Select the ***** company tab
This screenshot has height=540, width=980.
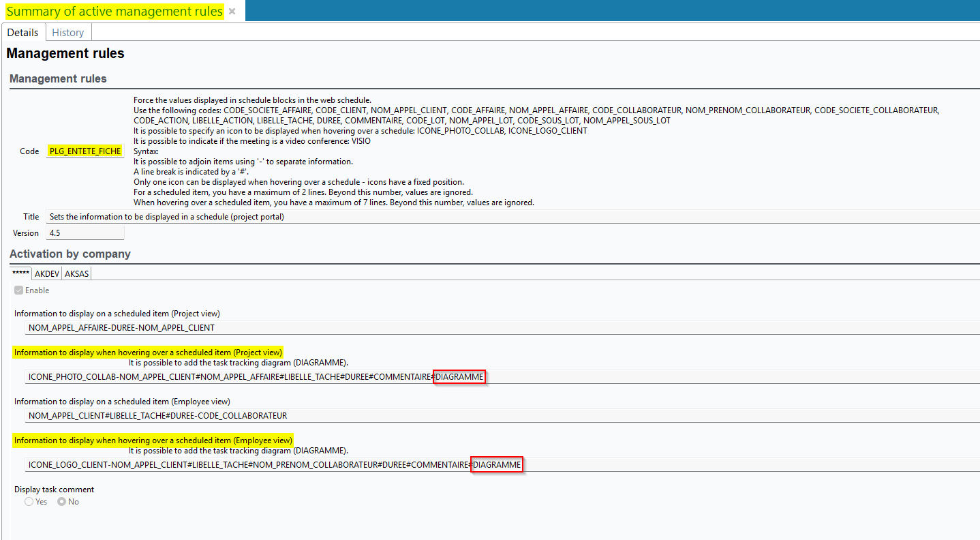tap(21, 273)
